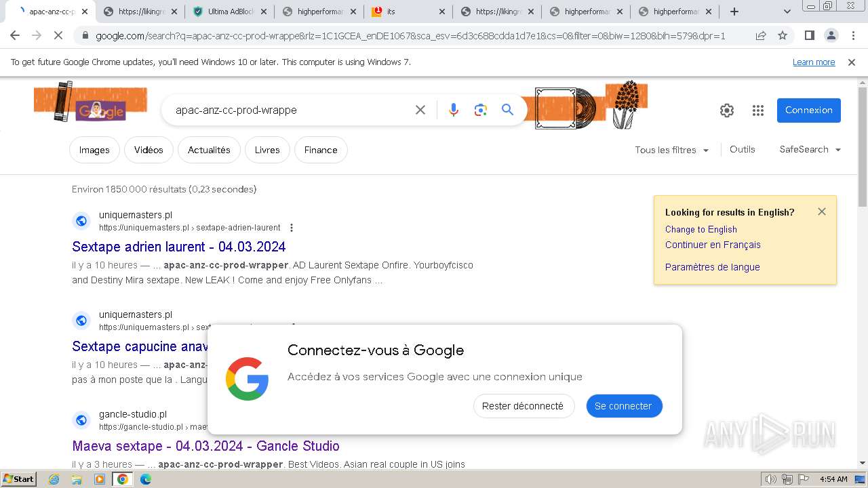Viewport: 868px width, 488px height.
Task: Filter results by Finance
Action: click(321, 150)
